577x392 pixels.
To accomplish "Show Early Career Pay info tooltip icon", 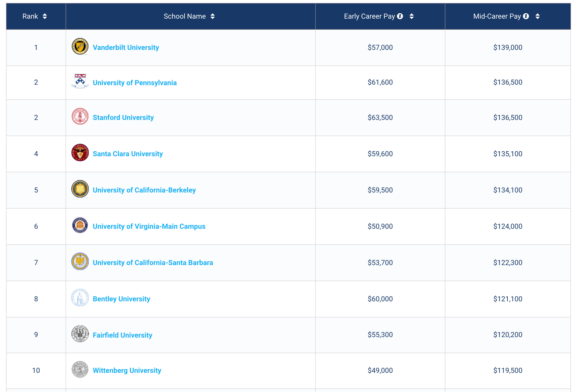I will pos(400,16).
